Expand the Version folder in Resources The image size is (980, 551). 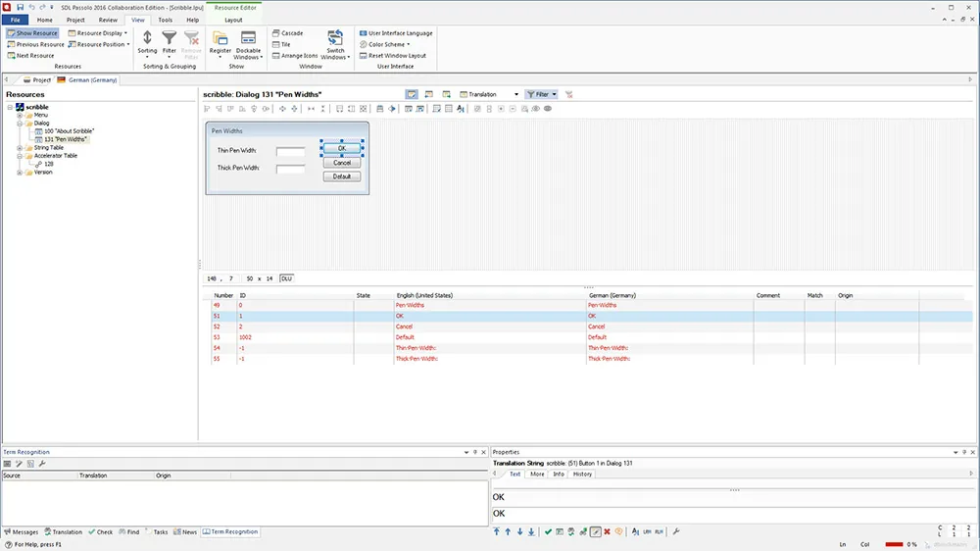20,172
